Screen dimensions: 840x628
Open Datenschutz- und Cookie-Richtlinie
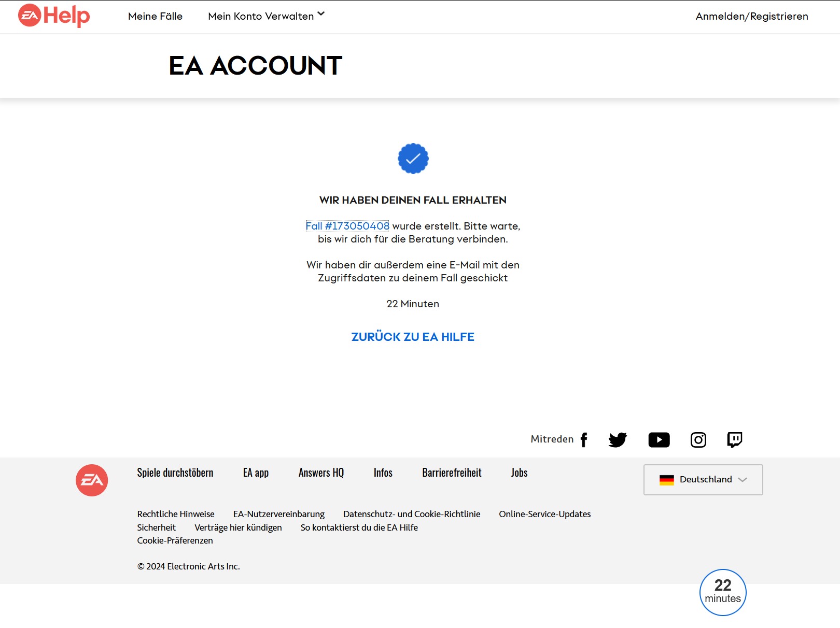click(x=412, y=514)
